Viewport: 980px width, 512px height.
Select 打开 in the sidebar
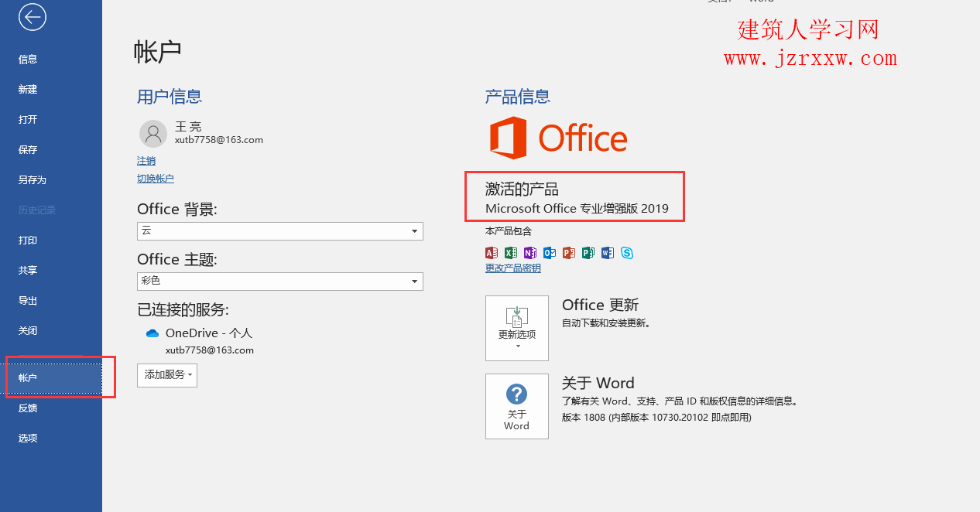click(x=28, y=120)
